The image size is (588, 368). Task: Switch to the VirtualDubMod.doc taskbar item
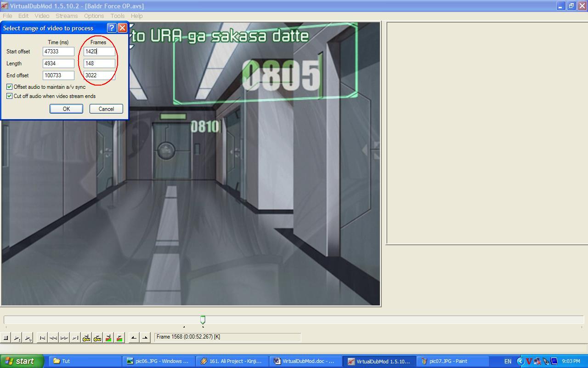tap(305, 361)
